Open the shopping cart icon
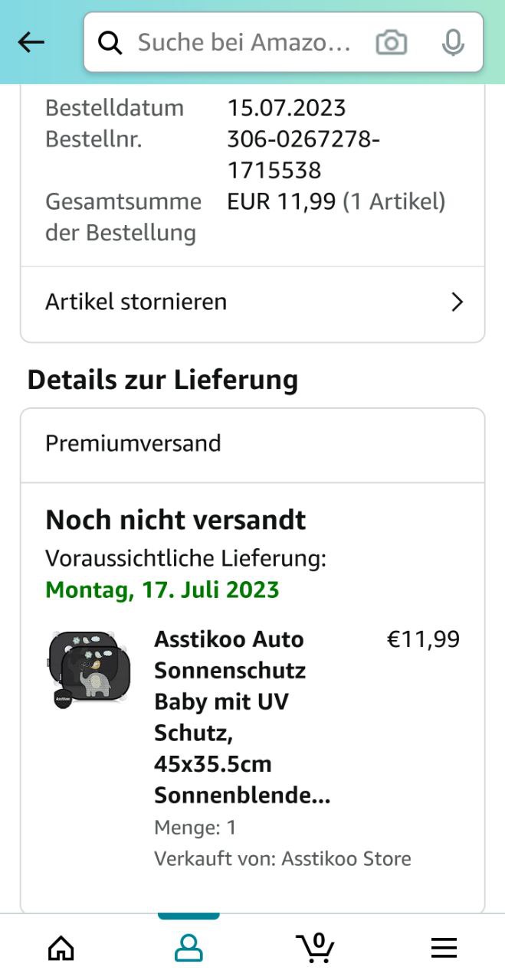The height and width of the screenshot is (980, 505). coord(315,949)
